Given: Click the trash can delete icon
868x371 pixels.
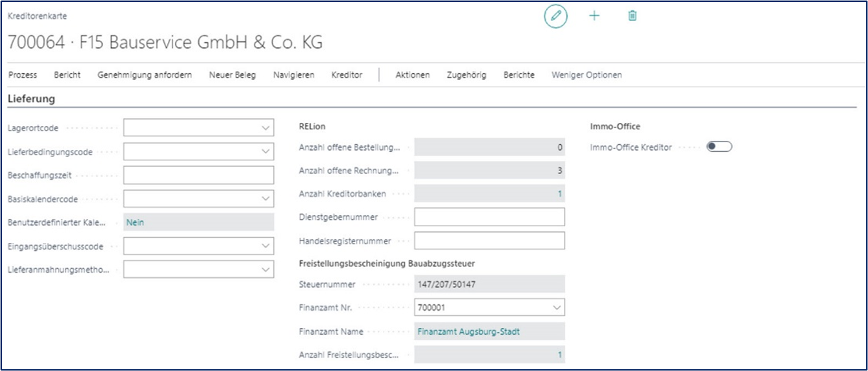Looking at the screenshot, I should point(632,16).
